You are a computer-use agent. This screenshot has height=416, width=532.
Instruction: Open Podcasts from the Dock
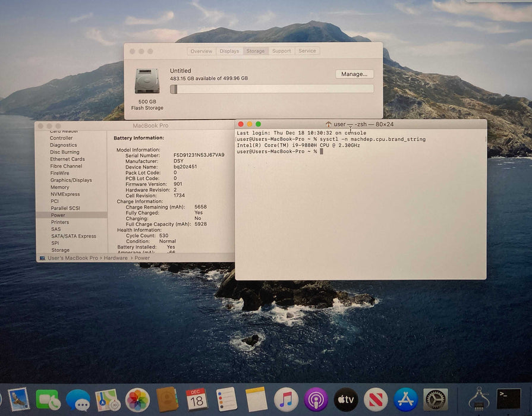[x=316, y=399]
